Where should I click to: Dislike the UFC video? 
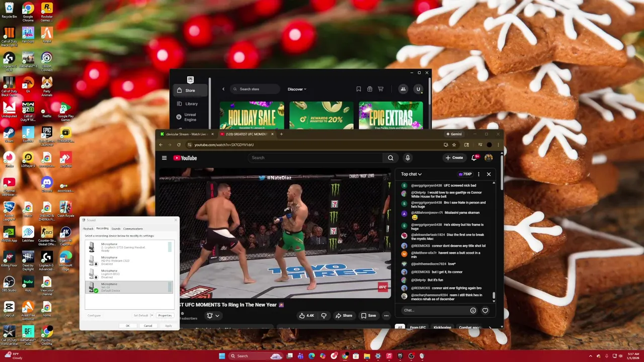(x=324, y=316)
